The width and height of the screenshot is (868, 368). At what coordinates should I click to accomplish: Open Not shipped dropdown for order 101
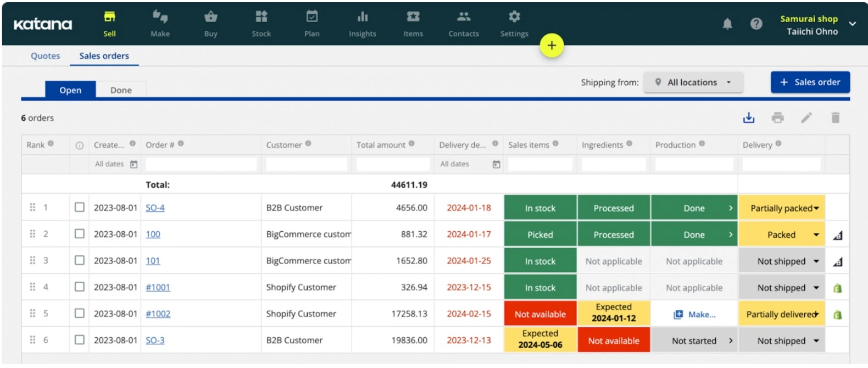(x=782, y=261)
